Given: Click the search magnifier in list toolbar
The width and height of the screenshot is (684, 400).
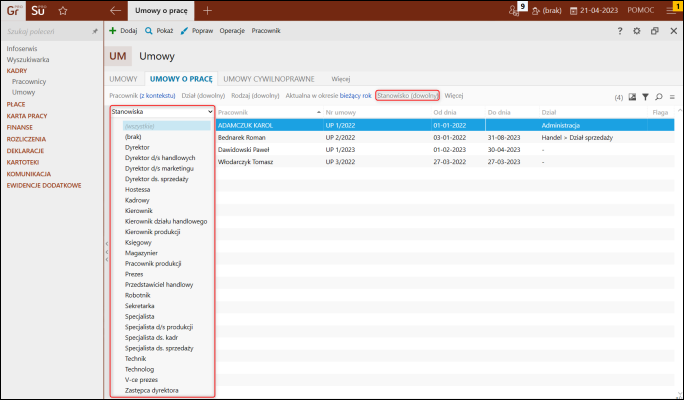Looking at the screenshot, I should tap(659, 97).
